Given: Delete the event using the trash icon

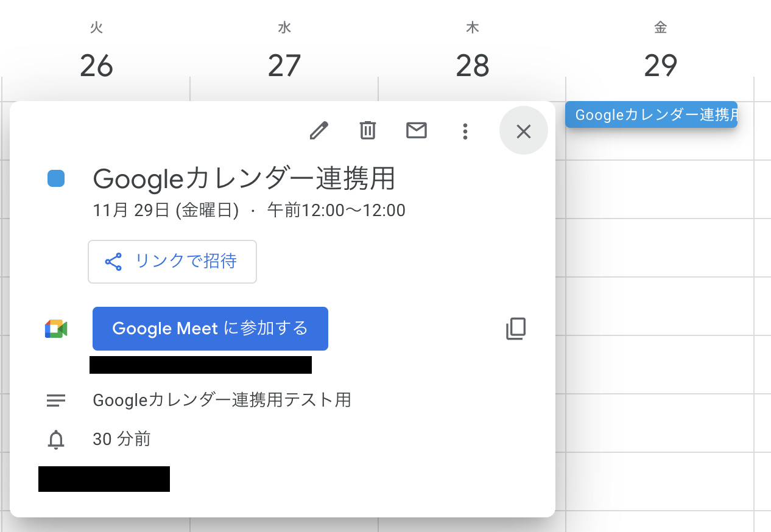Looking at the screenshot, I should [367, 131].
